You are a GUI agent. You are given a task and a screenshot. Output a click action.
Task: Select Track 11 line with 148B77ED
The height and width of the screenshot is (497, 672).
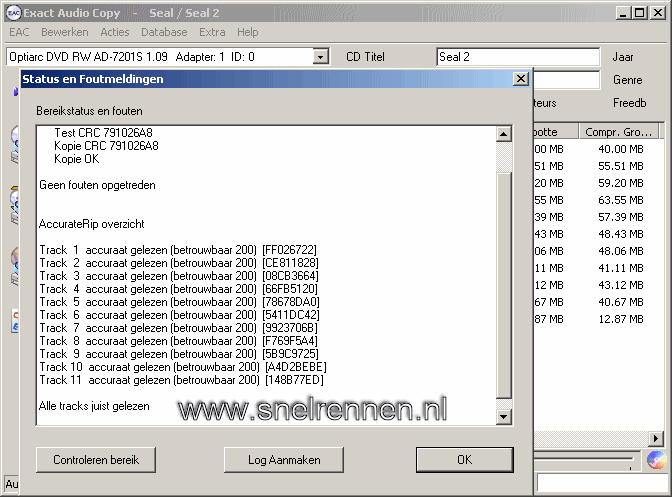(x=182, y=380)
